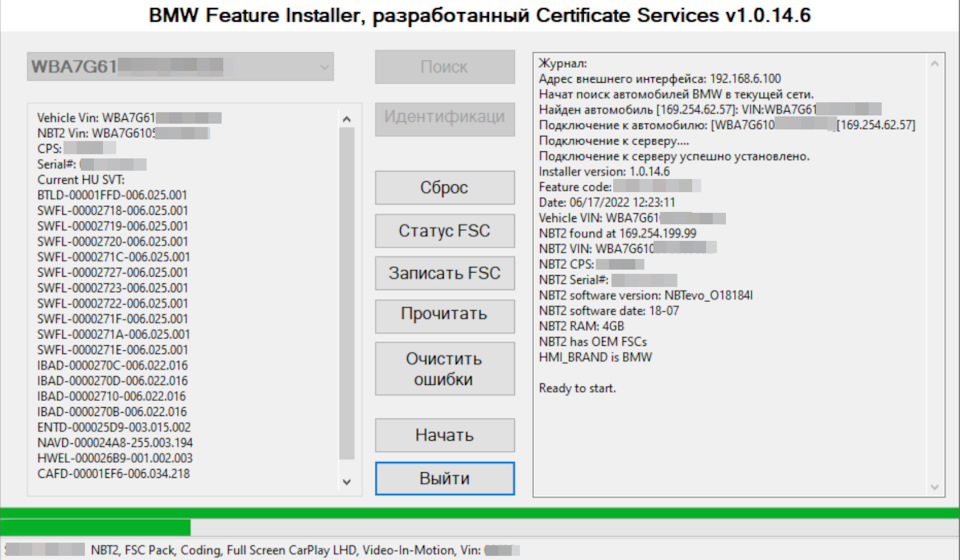Select the line SWFL-00002722-006.025.001
Screen dimensions: 960x560
coord(113,304)
